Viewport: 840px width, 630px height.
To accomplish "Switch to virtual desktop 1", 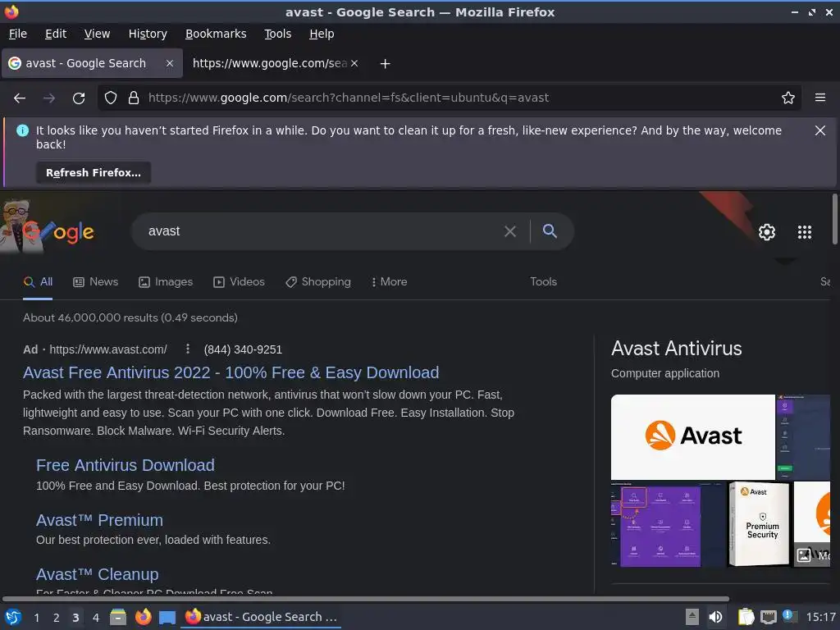I will (x=36, y=618).
